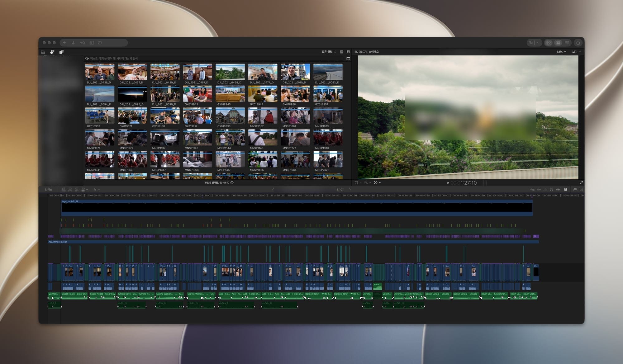This screenshot has height=364, width=623.
Task: Go to next timeline history arrow
Action: coord(350,189)
